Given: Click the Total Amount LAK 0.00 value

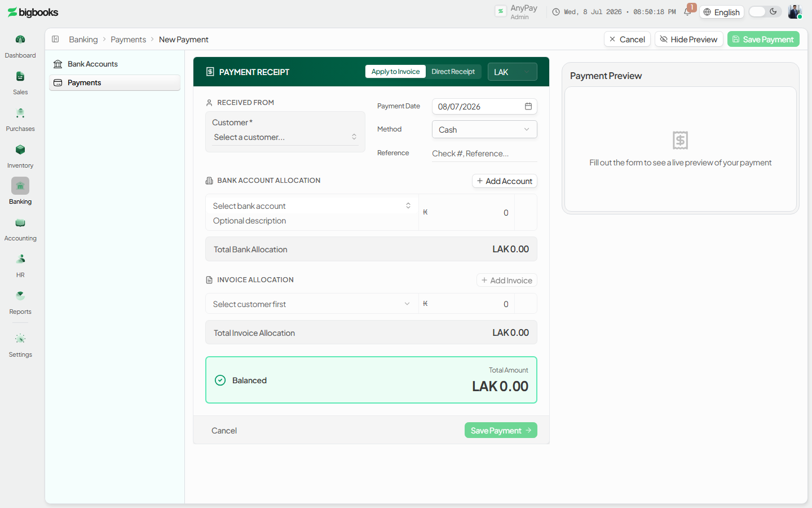Looking at the screenshot, I should [500, 386].
